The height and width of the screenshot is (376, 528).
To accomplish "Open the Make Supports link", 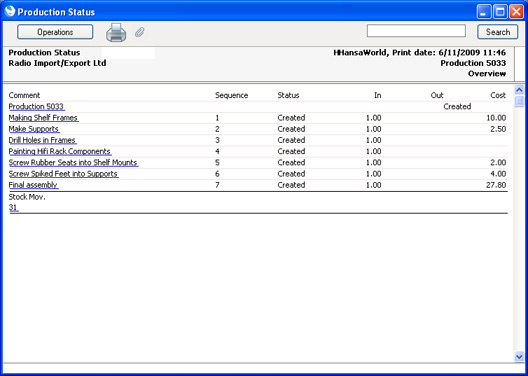I will coord(34,129).
